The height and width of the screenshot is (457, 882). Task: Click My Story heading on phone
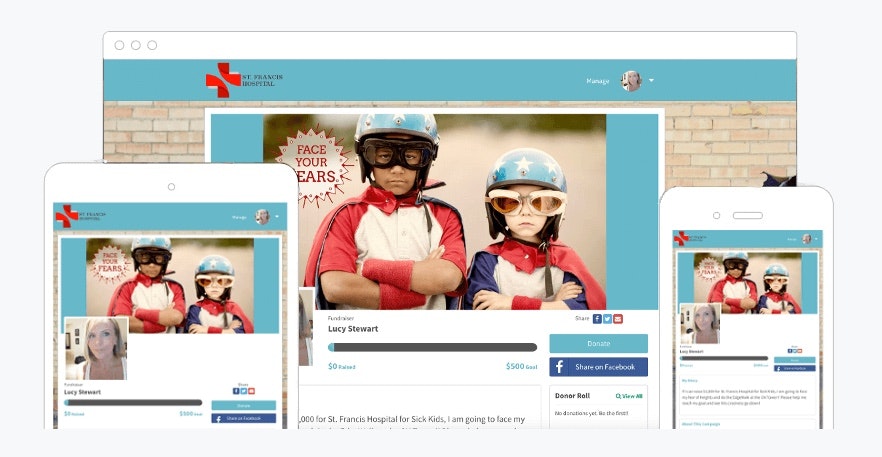(x=690, y=381)
